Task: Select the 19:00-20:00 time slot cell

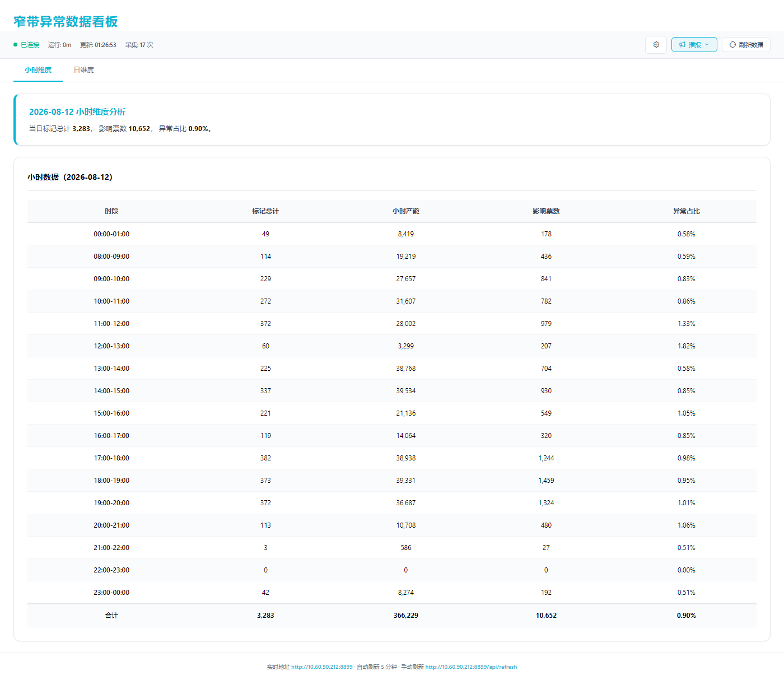Action: (111, 503)
